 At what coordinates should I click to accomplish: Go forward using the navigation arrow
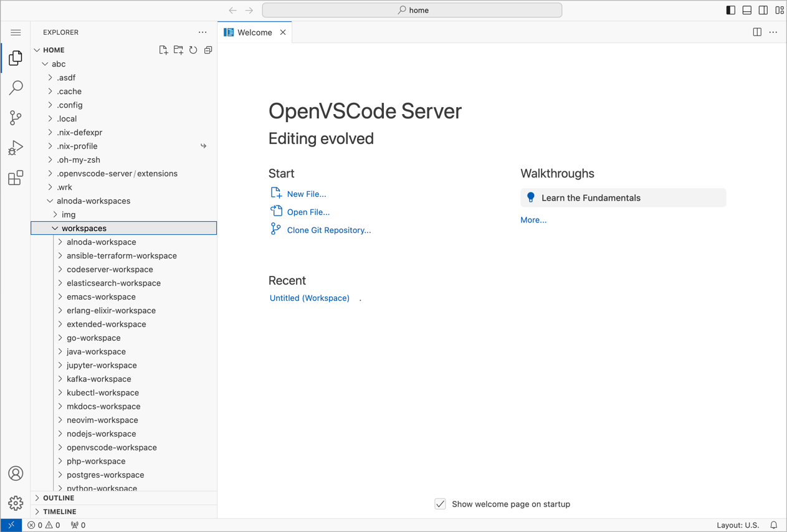[x=249, y=10]
